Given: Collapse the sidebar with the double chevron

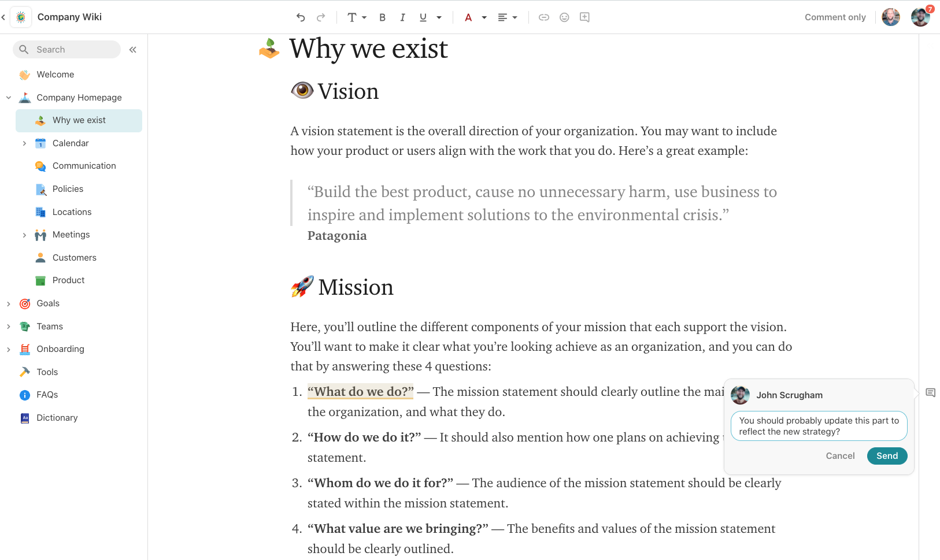Looking at the screenshot, I should point(133,50).
